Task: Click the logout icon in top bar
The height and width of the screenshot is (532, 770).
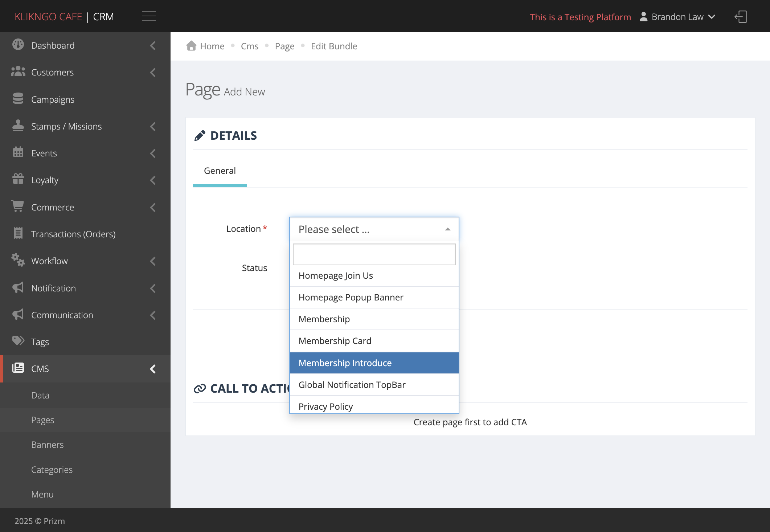Action: [x=741, y=17]
